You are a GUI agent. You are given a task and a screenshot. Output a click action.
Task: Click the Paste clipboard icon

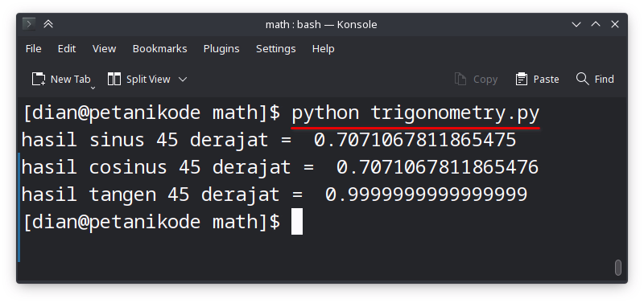521,79
